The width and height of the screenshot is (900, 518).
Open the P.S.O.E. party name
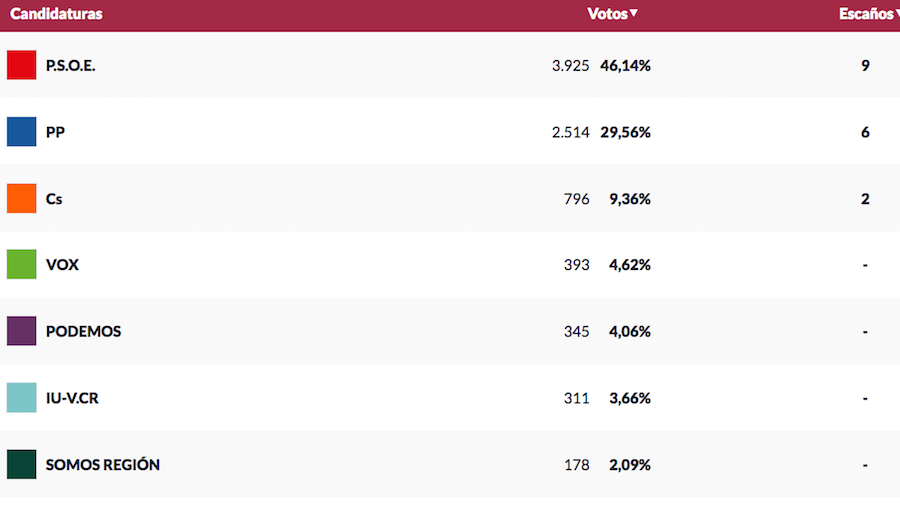tap(71, 65)
